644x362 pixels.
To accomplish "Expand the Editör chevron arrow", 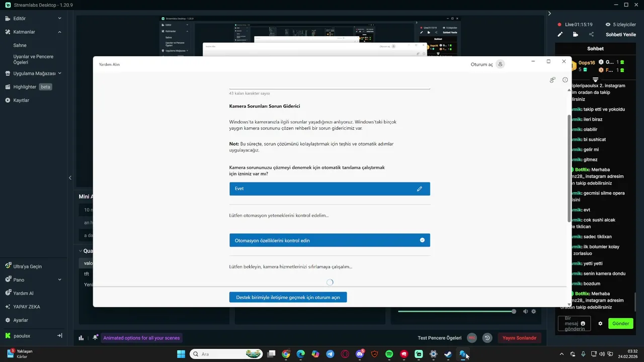I will click(59, 18).
